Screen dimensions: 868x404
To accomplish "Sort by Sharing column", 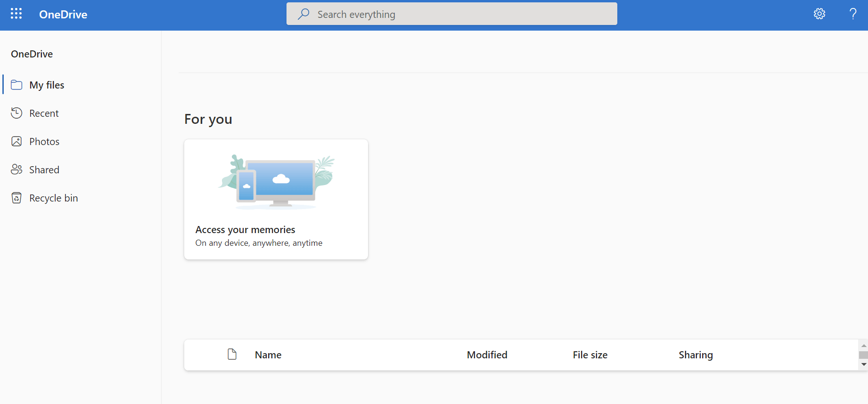I will tap(696, 355).
